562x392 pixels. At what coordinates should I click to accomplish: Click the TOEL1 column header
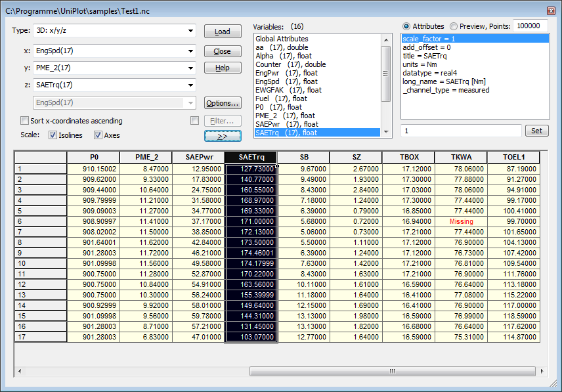coord(513,158)
